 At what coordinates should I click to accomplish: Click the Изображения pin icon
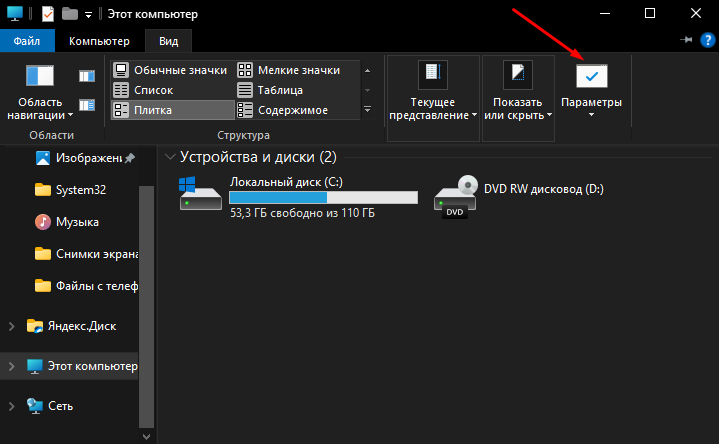click(x=130, y=158)
